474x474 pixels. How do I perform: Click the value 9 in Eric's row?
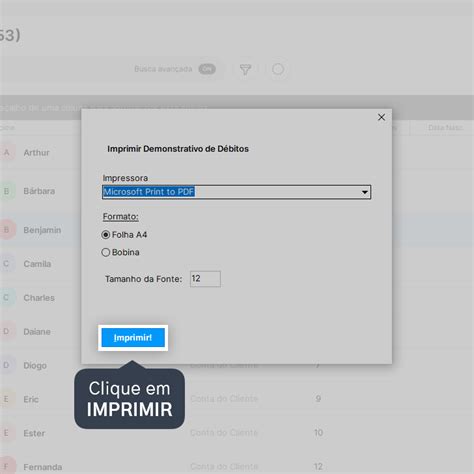coord(318,399)
